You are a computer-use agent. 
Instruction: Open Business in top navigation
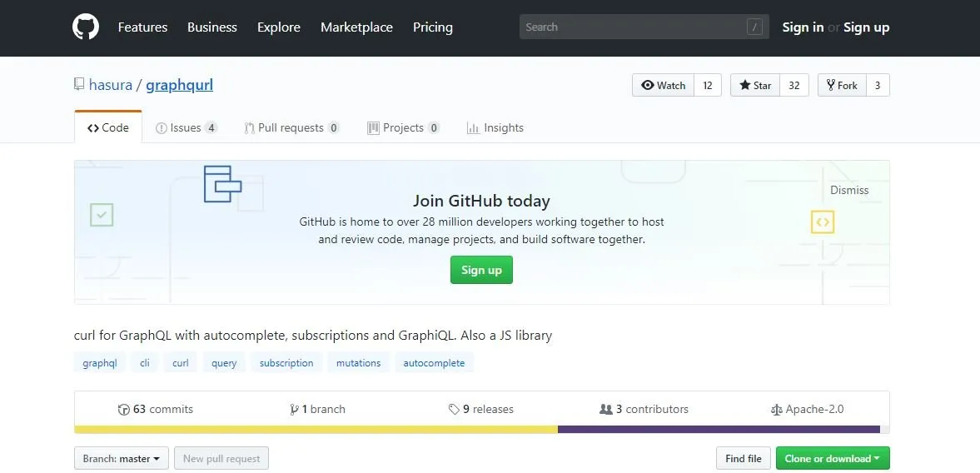click(x=211, y=27)
